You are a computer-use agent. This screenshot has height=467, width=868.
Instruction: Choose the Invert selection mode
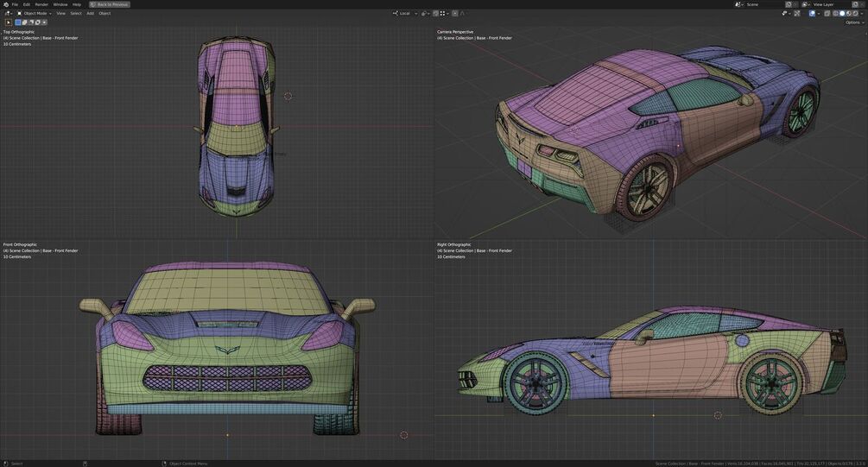click(38, 22)
